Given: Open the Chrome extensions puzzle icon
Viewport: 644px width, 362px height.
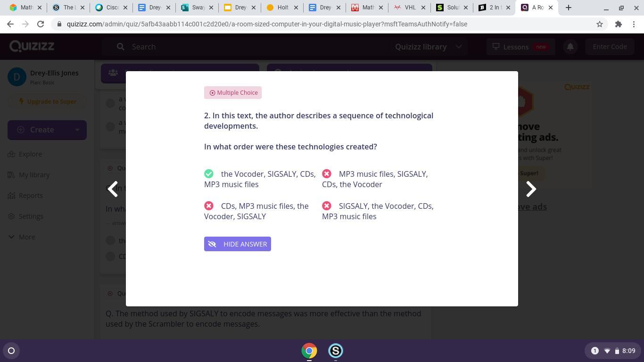Looking at the screenshot, I should coord(619,24).
